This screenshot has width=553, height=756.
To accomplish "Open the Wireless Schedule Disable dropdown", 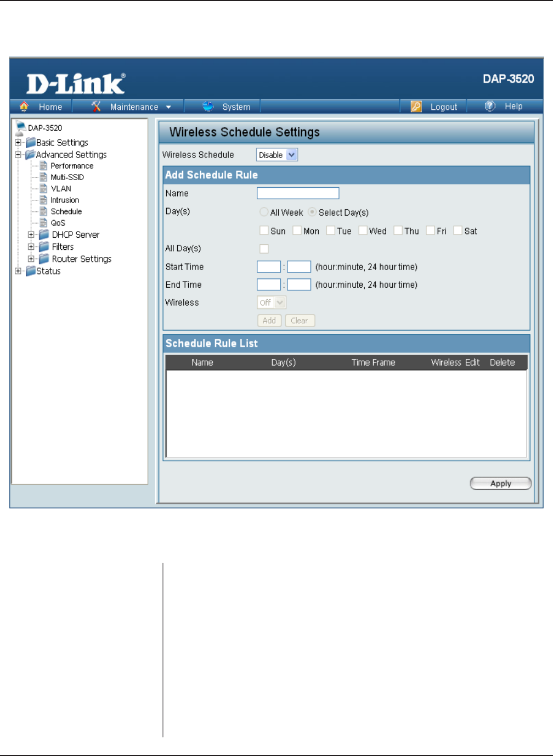I will [277, 155].
